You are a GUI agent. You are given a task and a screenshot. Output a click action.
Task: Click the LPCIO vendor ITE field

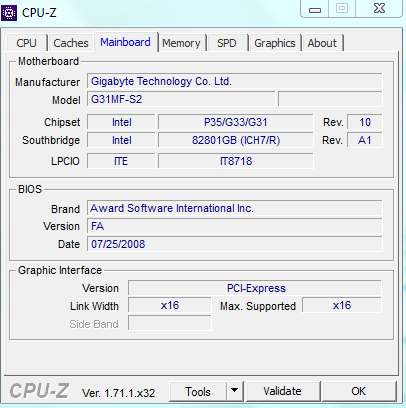point(121,161)
